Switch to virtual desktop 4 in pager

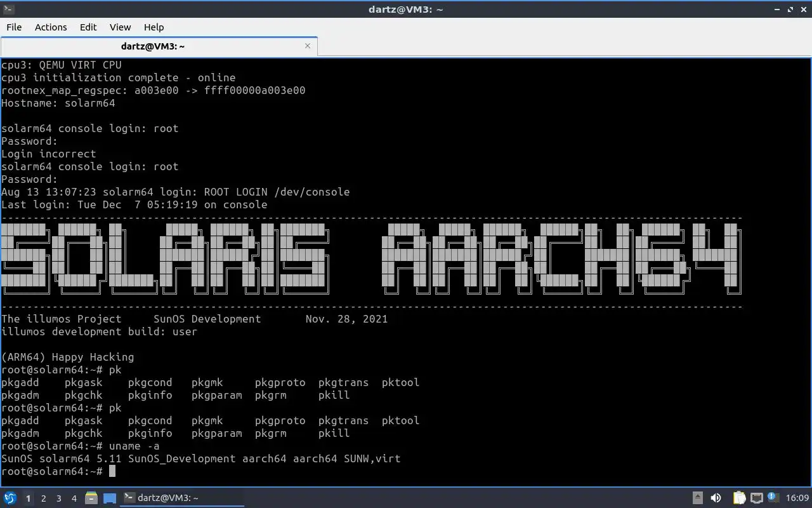74,498
